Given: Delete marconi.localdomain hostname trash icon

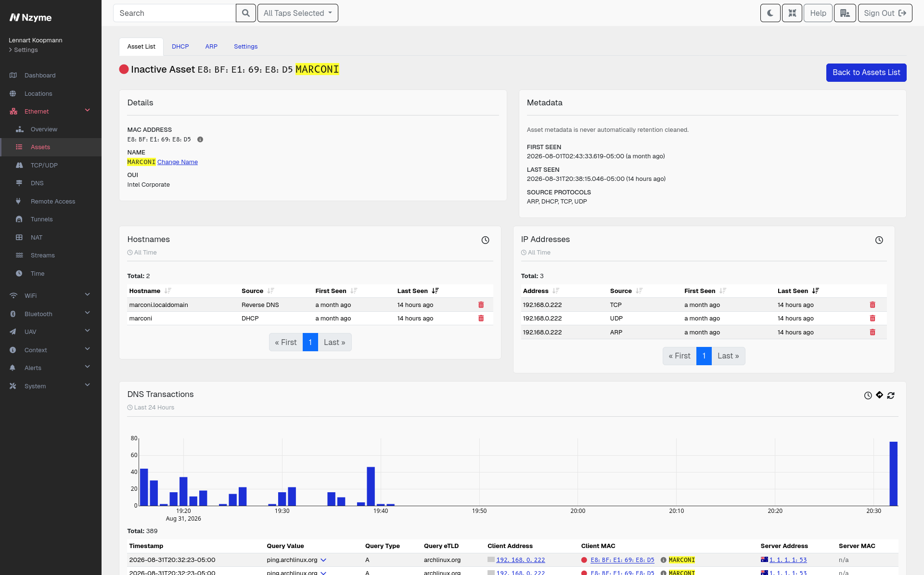Looking at the screenshot, I should pos(481,305).
